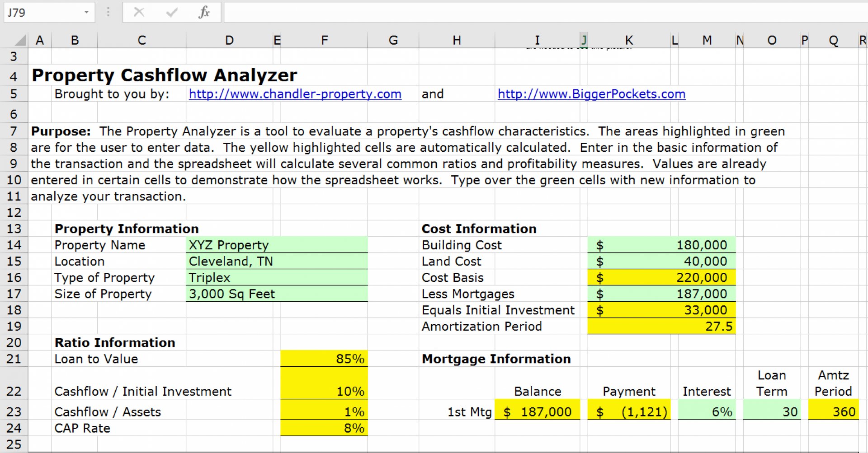Viewport: 868px width, 453px height.
Task: Click the 'Ratio Information' heading cell
Action: click(115, 342)
